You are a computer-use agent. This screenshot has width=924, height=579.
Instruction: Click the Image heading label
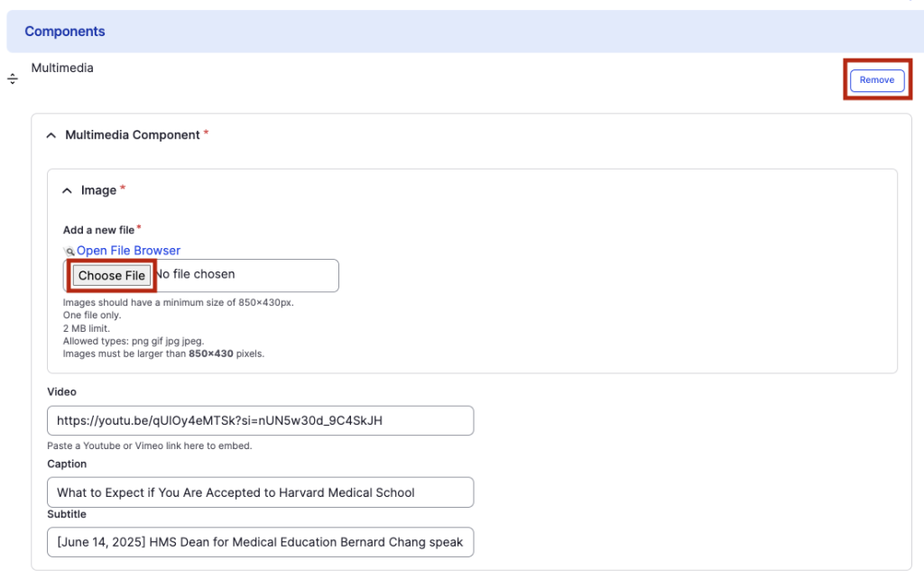[x=98, y=190]
